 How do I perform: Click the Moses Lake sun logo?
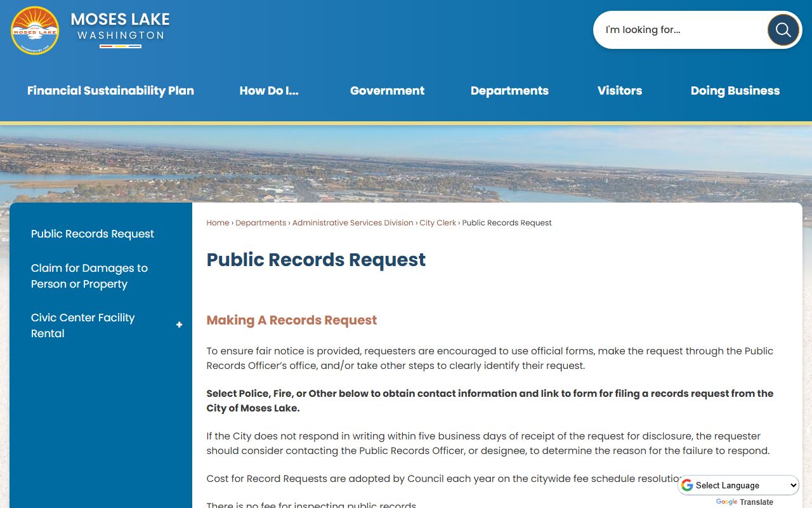click(x=35, y=30)
